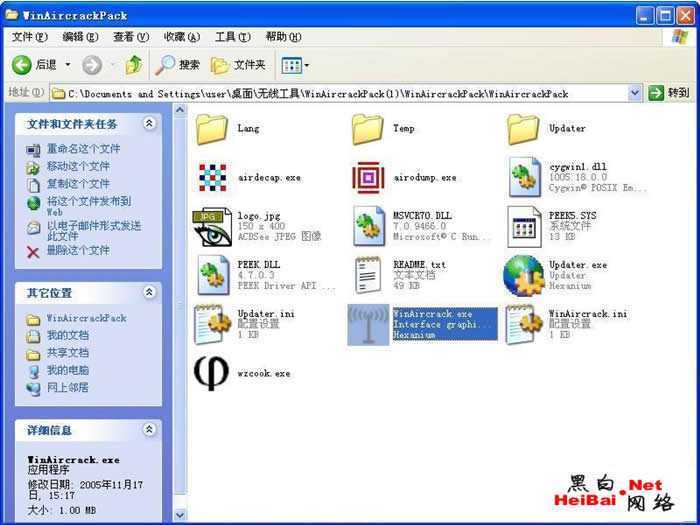Viewport: 700px width, 525px height.
Task: Select the Lang folder icon
Action: click(212, 129)
